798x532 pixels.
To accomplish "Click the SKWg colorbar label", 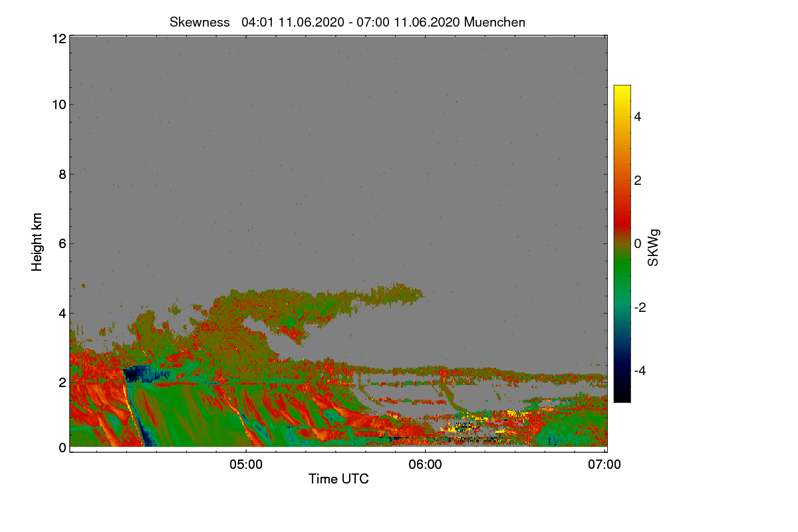I will (x=654, y=249).
